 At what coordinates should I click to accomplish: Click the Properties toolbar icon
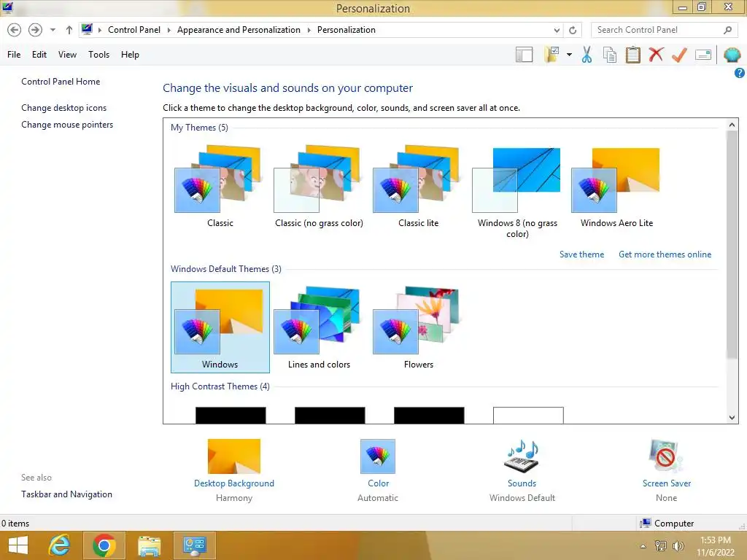[x=703, y=55]
